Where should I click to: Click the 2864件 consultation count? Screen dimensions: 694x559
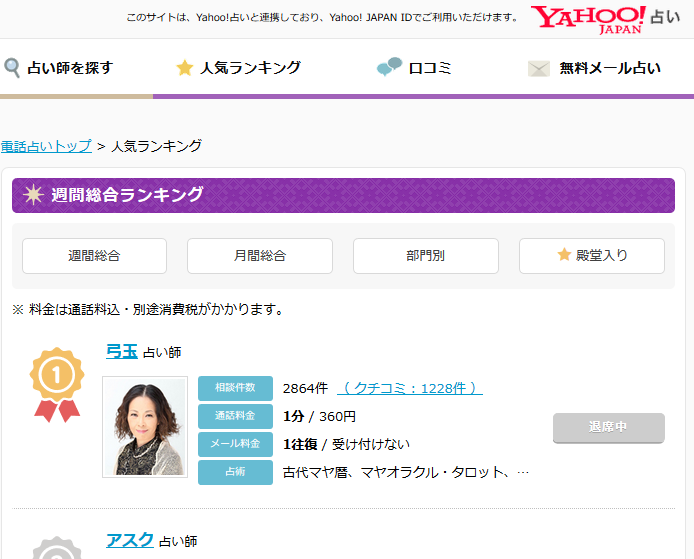(x=305, y=388)
